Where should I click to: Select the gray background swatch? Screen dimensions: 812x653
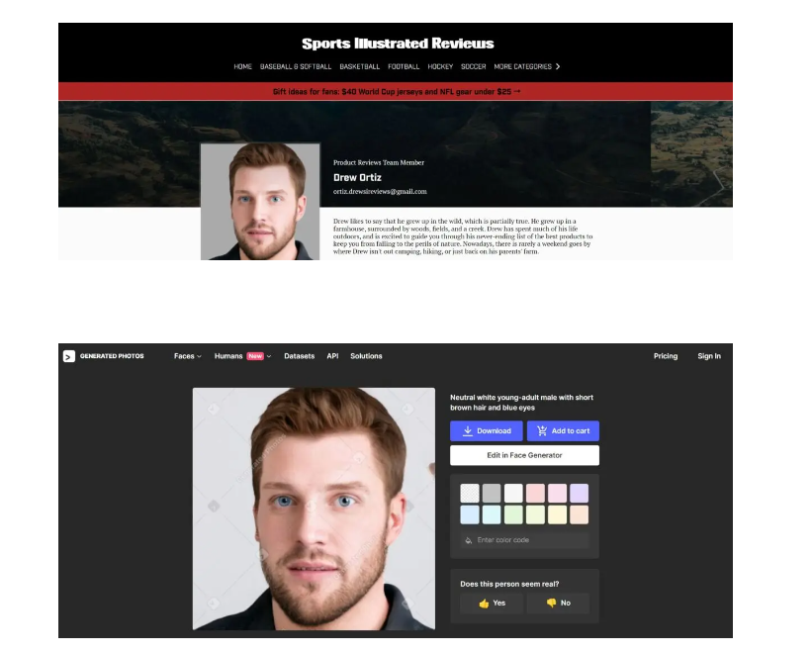pos(492,494)
